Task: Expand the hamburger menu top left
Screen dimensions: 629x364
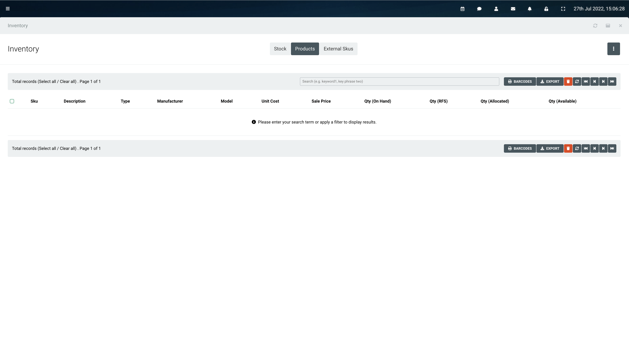Action: point(8,8)
